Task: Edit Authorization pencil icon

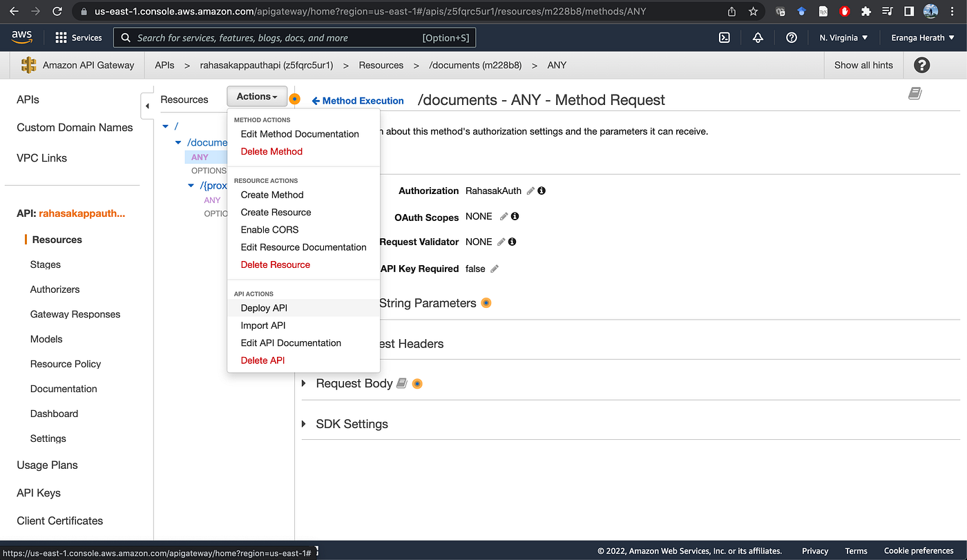Action: (530, 191)
